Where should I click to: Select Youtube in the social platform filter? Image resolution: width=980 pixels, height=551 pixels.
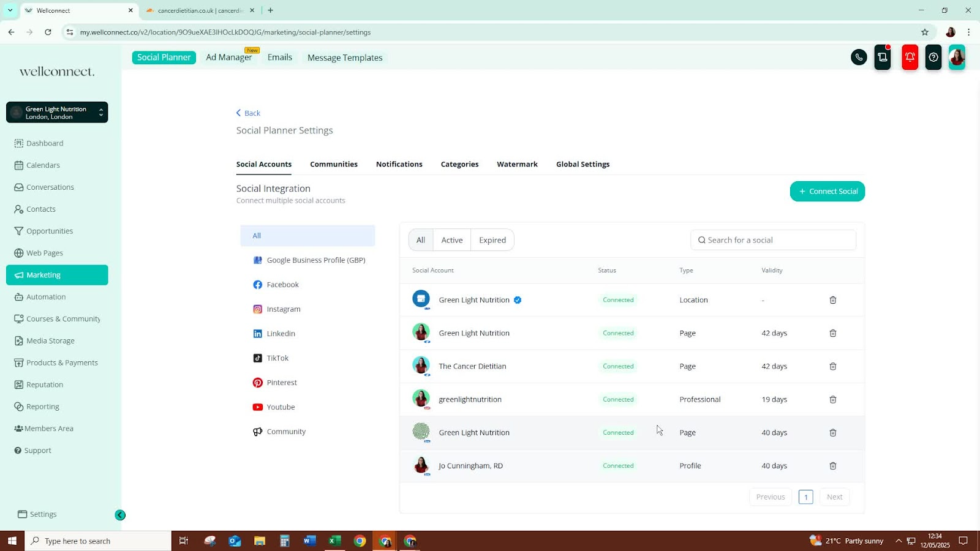click(280, 407)
